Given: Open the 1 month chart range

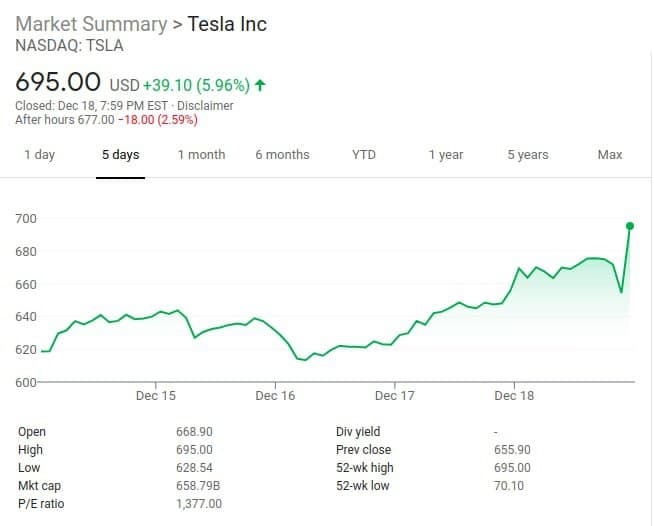Looking at the screenshot, I should [x=202, y=155].
